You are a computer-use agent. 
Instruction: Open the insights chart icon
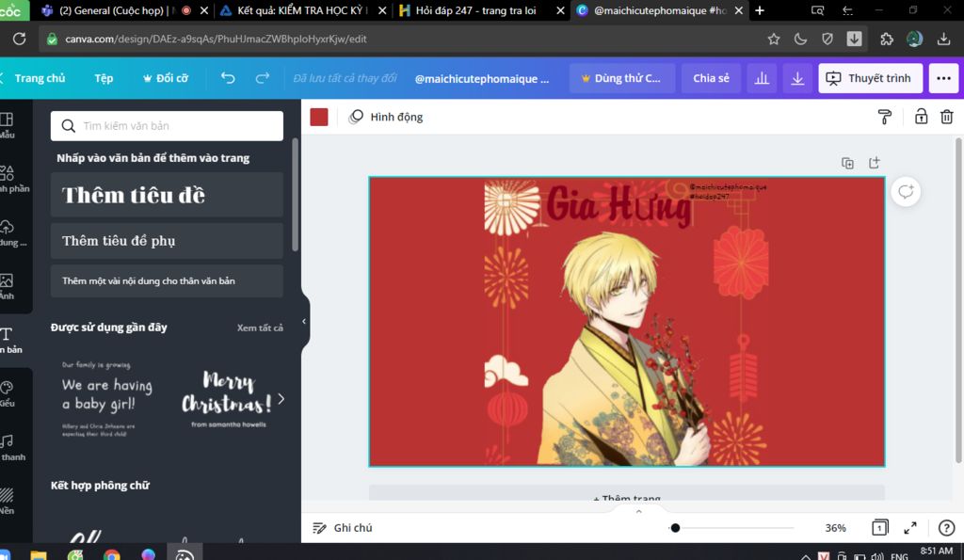[762, 78]
